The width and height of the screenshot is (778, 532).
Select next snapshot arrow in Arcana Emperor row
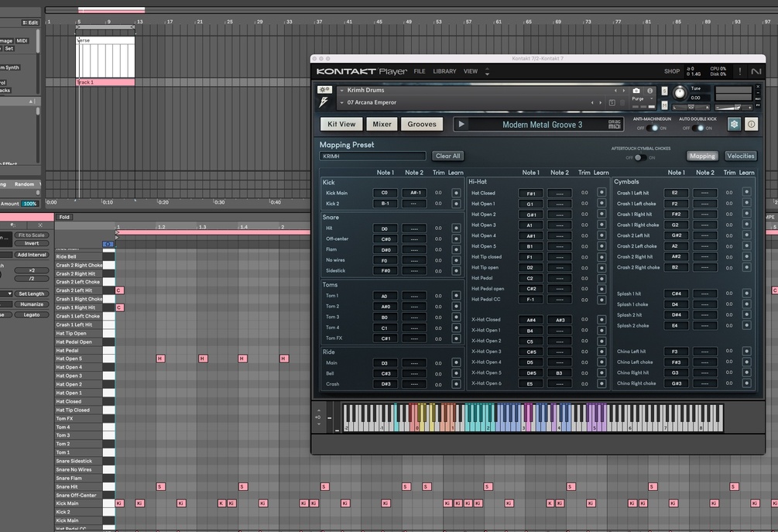(x=601, y=103)
